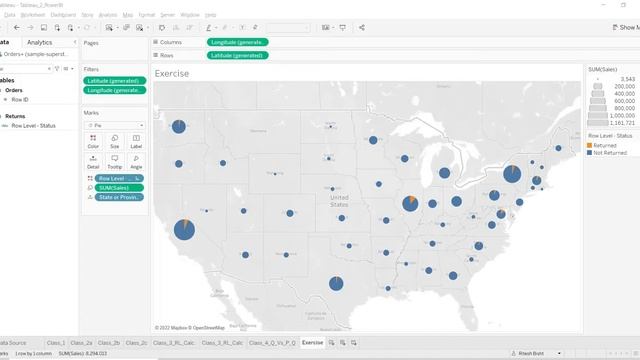Click the Run Update refresh icon
640x360 pixels.
pyautogui.click(x=87, y=28)
